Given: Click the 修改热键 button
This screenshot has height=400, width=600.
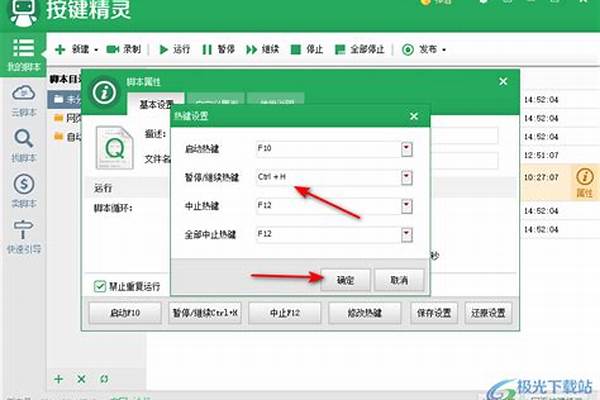Looking at the screenshot, I should 364,313.
